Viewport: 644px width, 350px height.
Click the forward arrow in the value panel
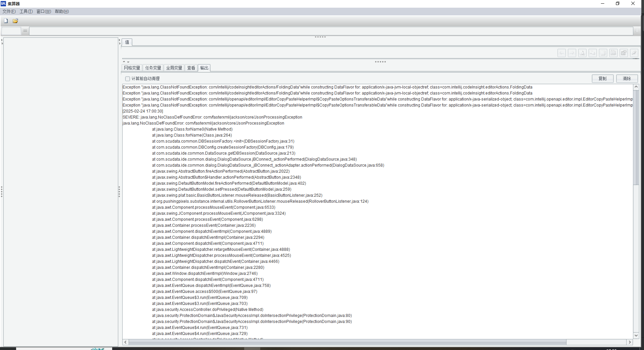572,53
